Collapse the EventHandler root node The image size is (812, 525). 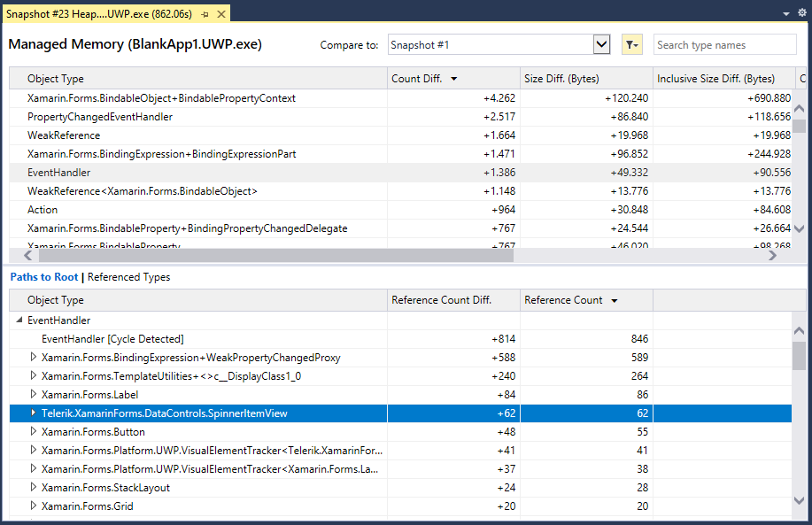tap(19, 320)
